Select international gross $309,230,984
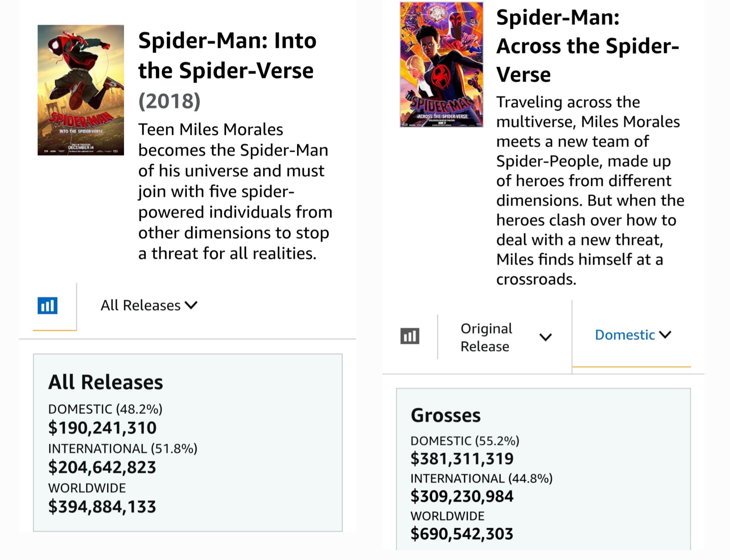This screenshot has width=730, height=560. [x=462, y=496]
